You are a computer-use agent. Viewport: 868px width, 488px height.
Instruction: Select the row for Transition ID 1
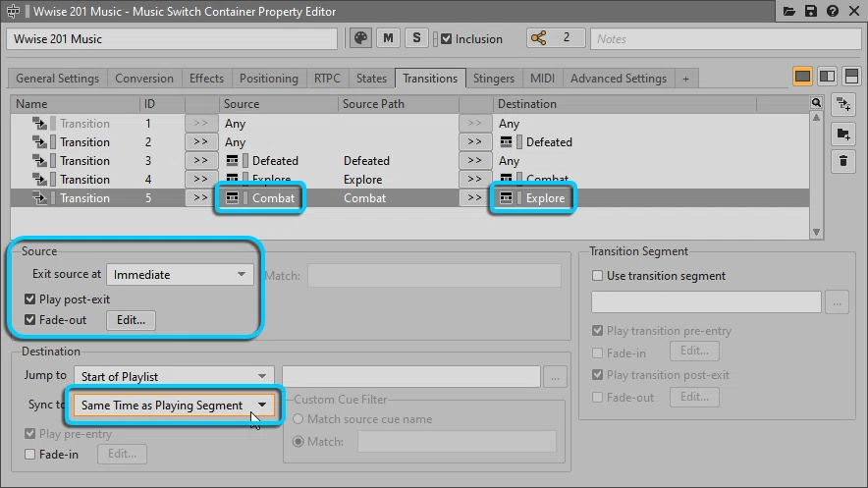pyautogui.click(x=409, y=124)
